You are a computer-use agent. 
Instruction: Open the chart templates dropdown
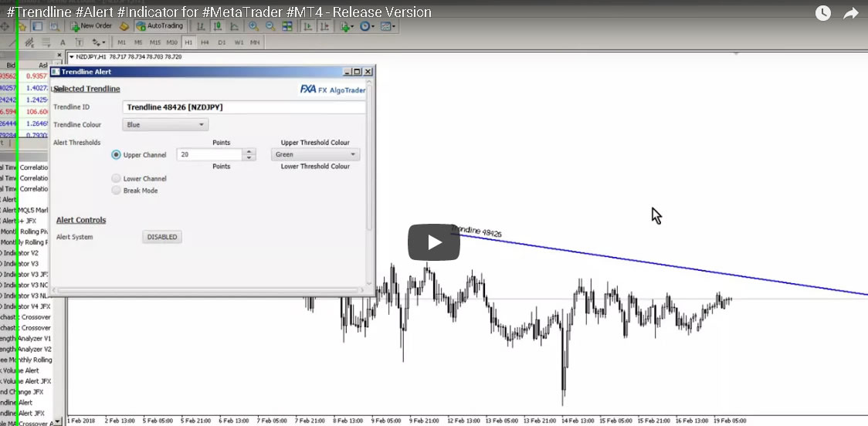388,26
